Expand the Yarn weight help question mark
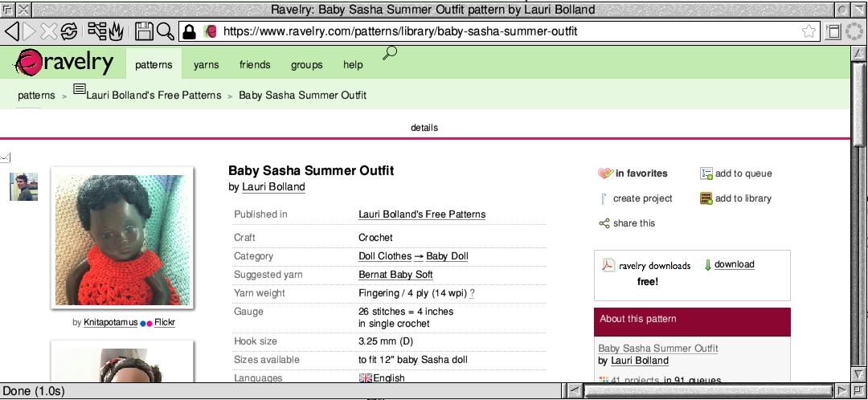Screen dimensions: 868x400 (x=472, y=294)
